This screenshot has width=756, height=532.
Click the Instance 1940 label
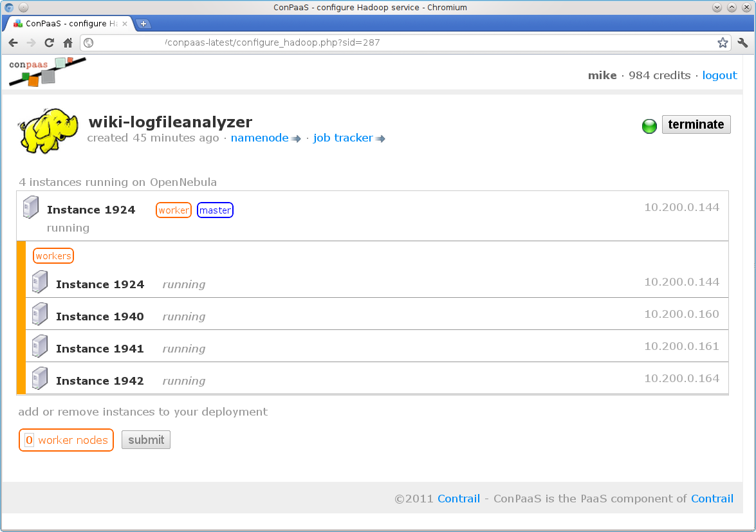100,316
